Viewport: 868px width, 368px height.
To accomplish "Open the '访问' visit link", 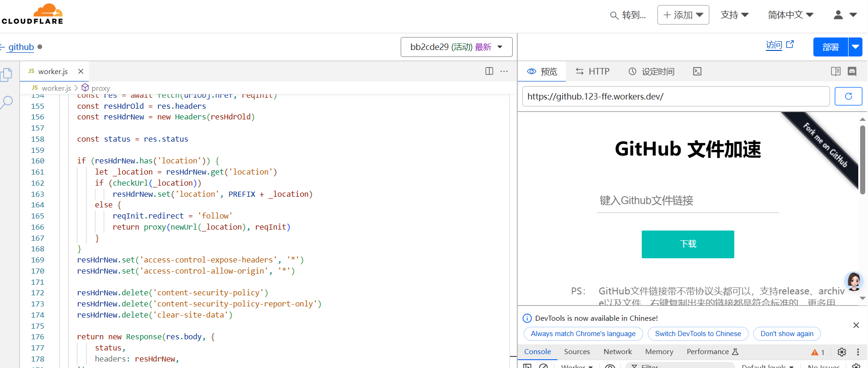I will 774,45.
